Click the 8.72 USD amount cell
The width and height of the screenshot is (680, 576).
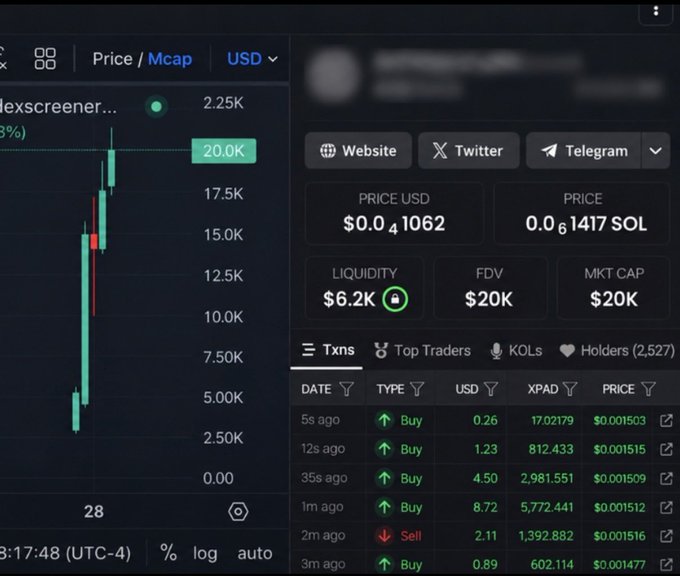(485, 507)
